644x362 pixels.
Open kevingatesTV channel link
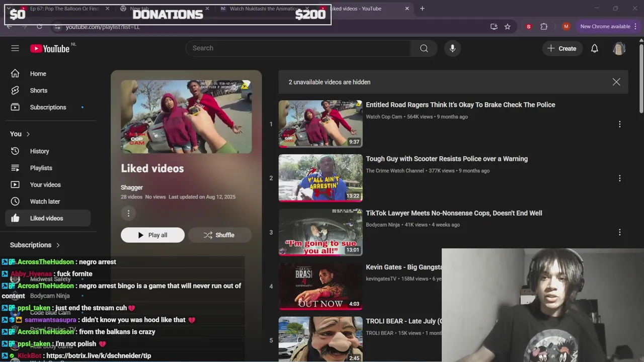[381, 279]
